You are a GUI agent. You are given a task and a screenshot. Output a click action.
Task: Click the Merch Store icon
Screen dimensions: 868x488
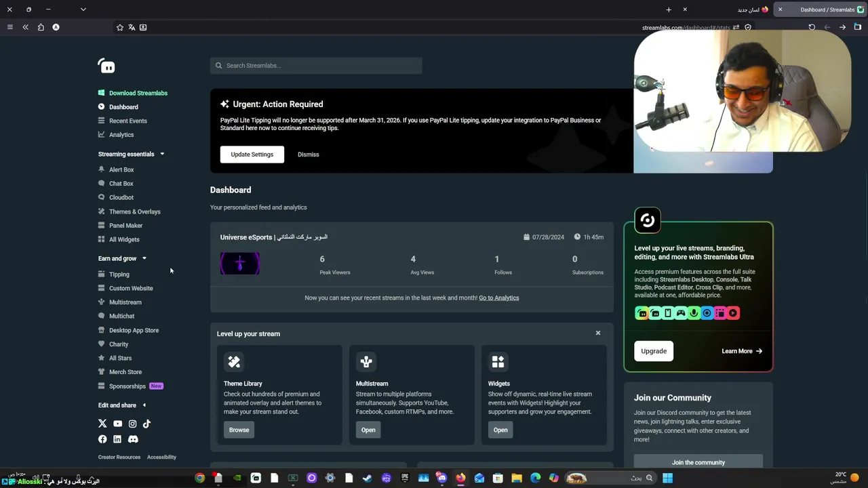click(102, 372)
